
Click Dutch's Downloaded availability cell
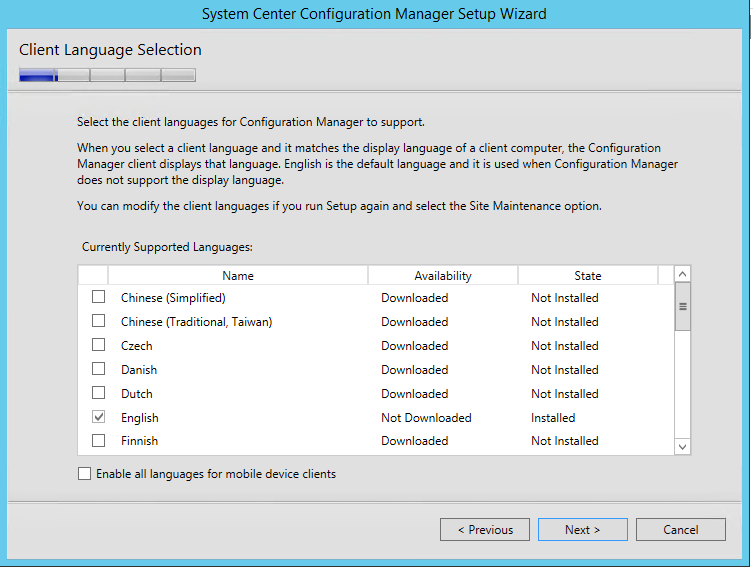point(414,394)
